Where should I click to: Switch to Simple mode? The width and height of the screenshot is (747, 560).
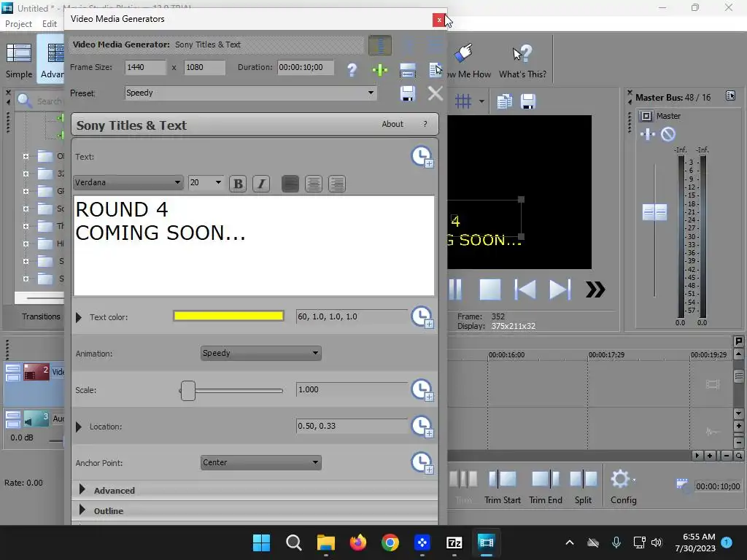click(x=19, y=61)
